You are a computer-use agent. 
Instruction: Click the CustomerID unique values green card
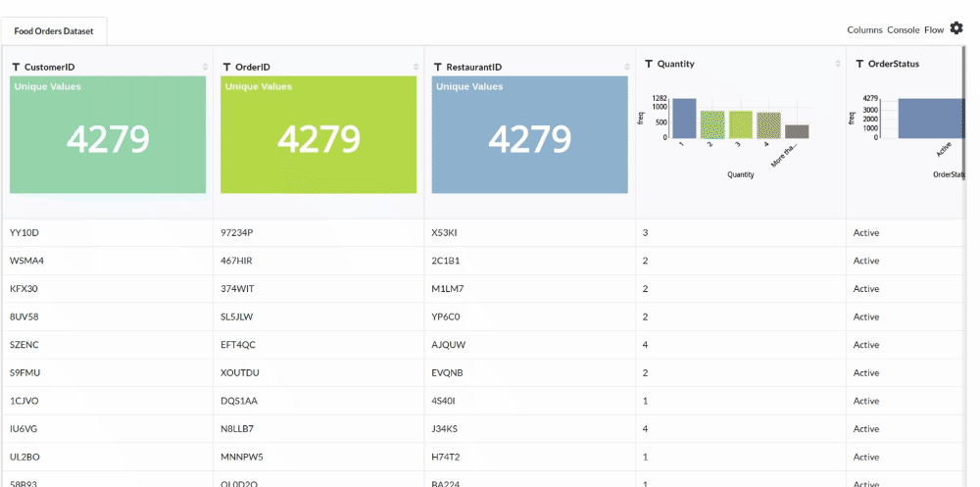[108, 134]
